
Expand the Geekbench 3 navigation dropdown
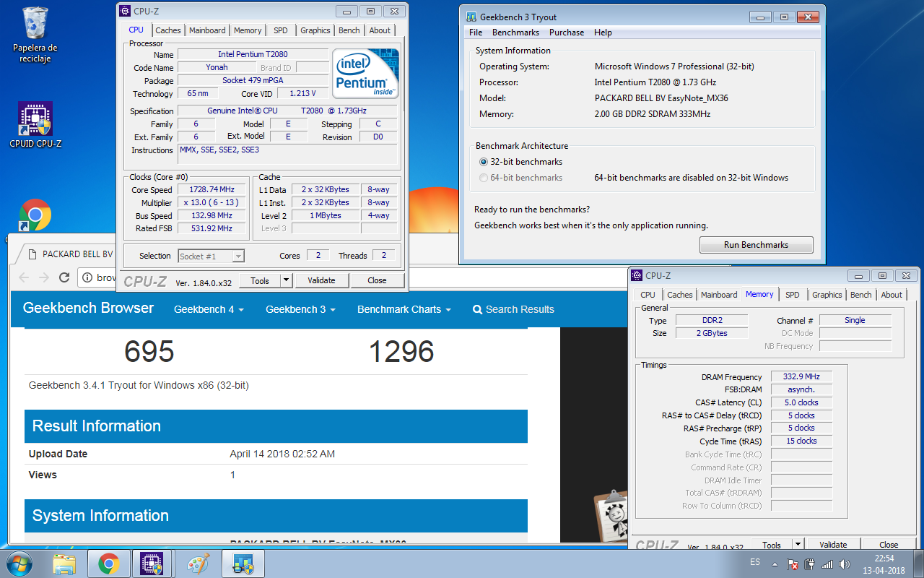pyautogui.click(x=300, y=309)
